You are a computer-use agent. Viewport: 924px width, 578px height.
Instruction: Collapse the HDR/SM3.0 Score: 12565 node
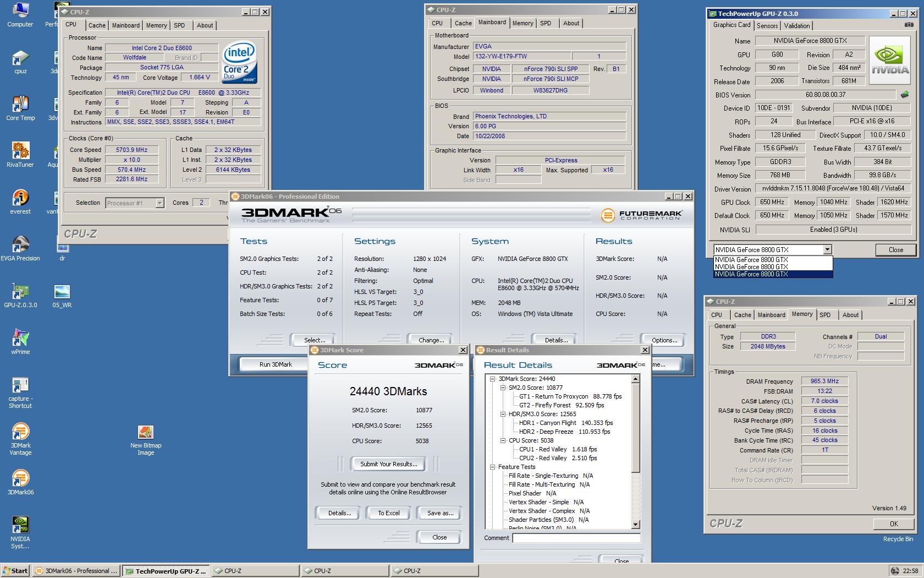pos(503,414)
